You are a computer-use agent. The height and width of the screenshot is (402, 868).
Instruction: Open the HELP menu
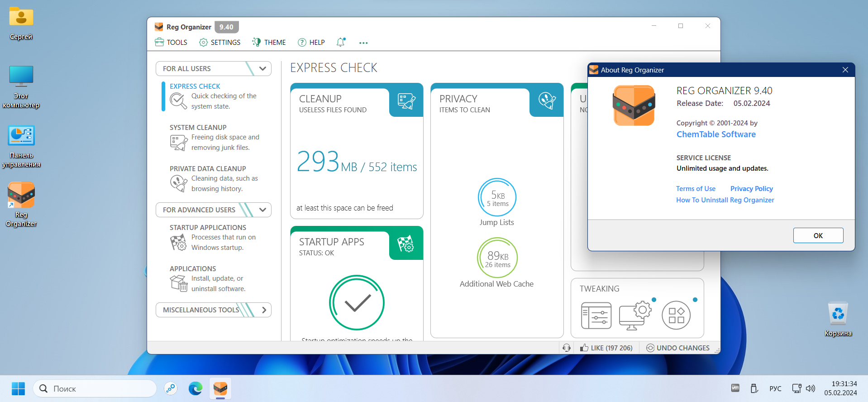[311, 42]
